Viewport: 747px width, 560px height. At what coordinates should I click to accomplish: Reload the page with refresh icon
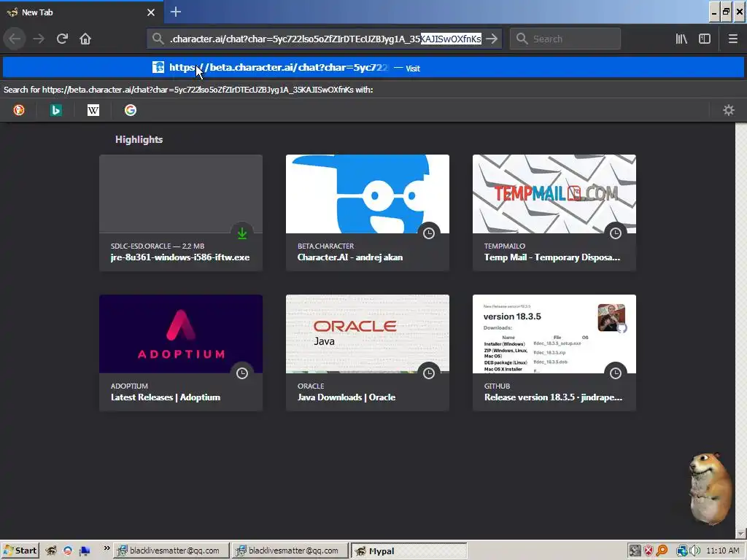[62, 39]
